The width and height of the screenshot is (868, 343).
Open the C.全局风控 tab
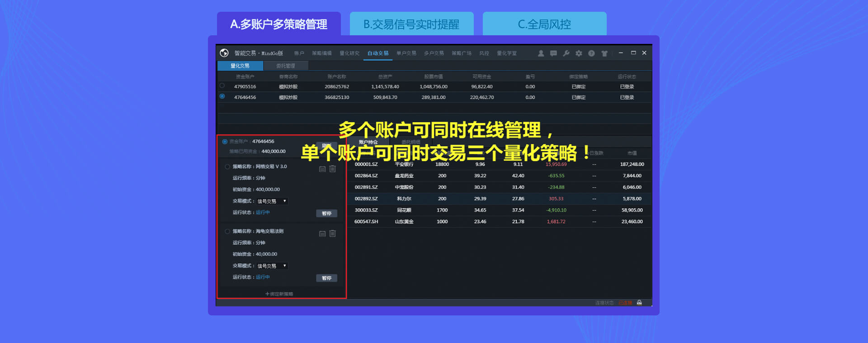(544, 24)
